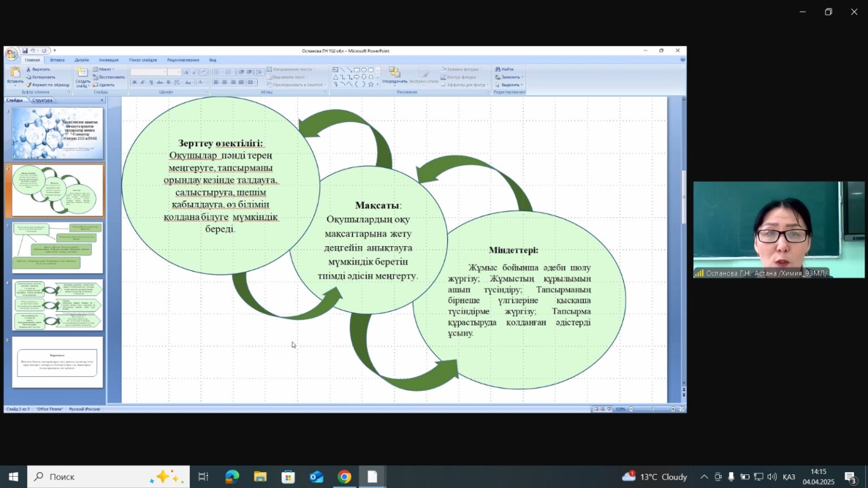Image resolution: width=868 pixels, height=488 pixels.
Task: Click Восстановить (Reset) slide button
Action: tap(109, 77)
